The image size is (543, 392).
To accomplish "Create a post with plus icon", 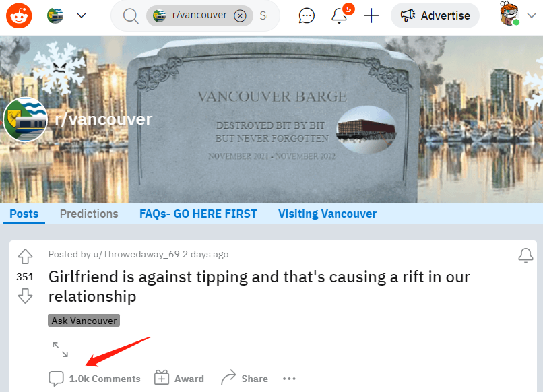I will pos(371,15).
